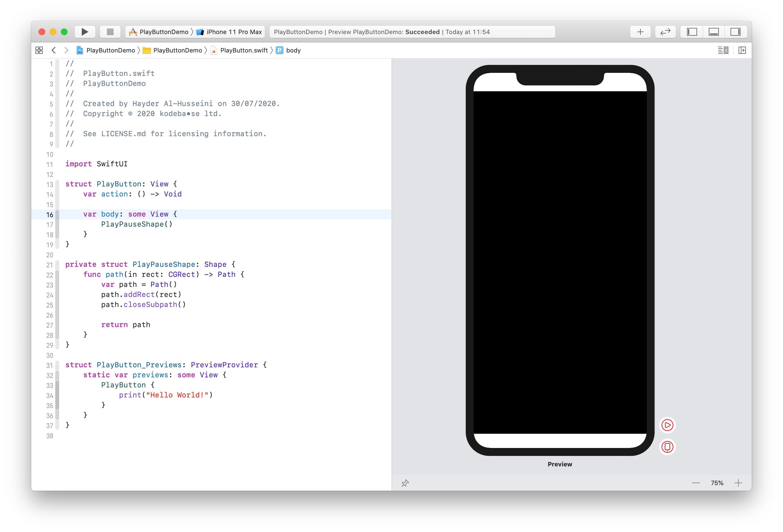Run the project with the Play button
Viewport: 783px width, 532px height.
pyautogui.click(x=85, y=32)
